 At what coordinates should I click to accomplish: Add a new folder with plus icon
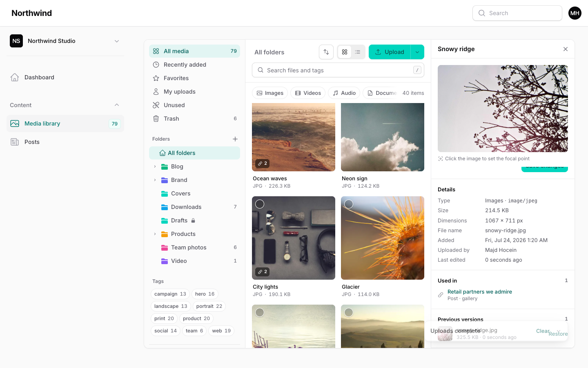[x=235, y=139]
